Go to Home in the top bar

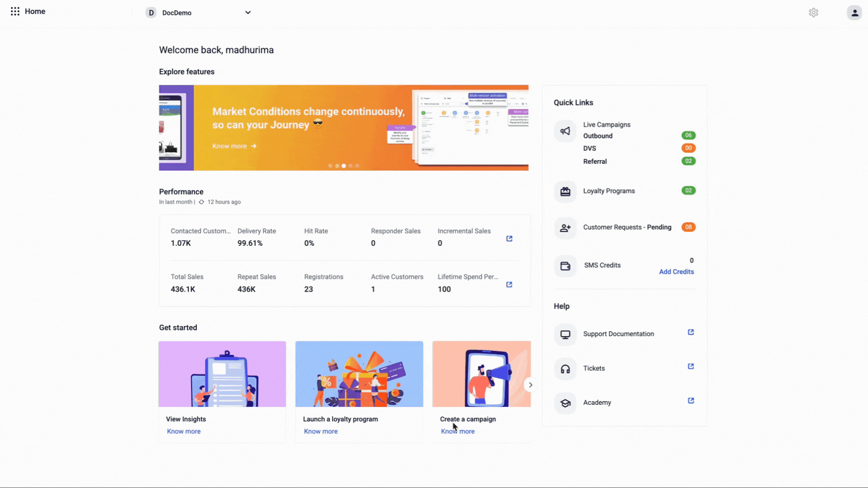[x=35, y=11]
